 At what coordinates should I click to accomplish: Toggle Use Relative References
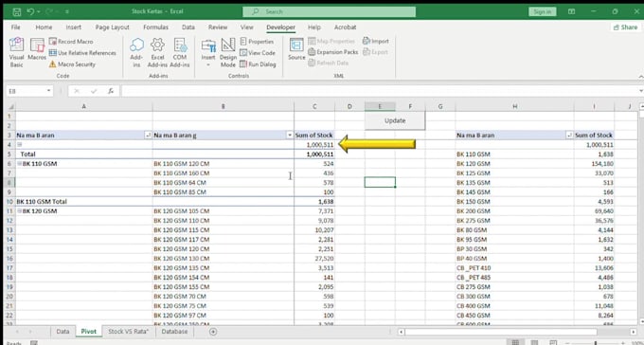tap(82, 53)
